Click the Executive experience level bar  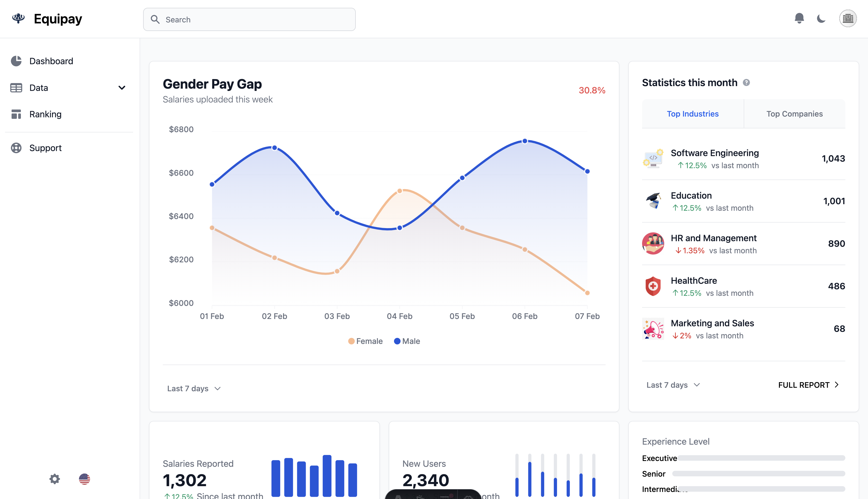[761, 458]
